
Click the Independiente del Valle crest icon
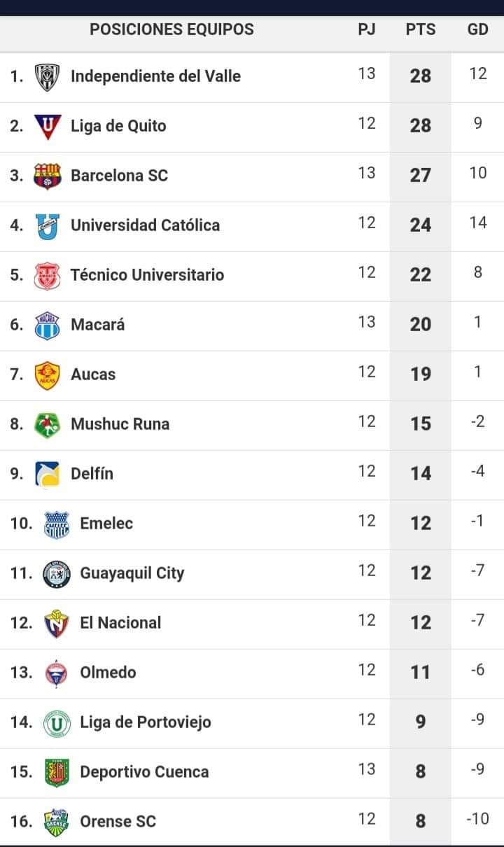coord(48,76)
